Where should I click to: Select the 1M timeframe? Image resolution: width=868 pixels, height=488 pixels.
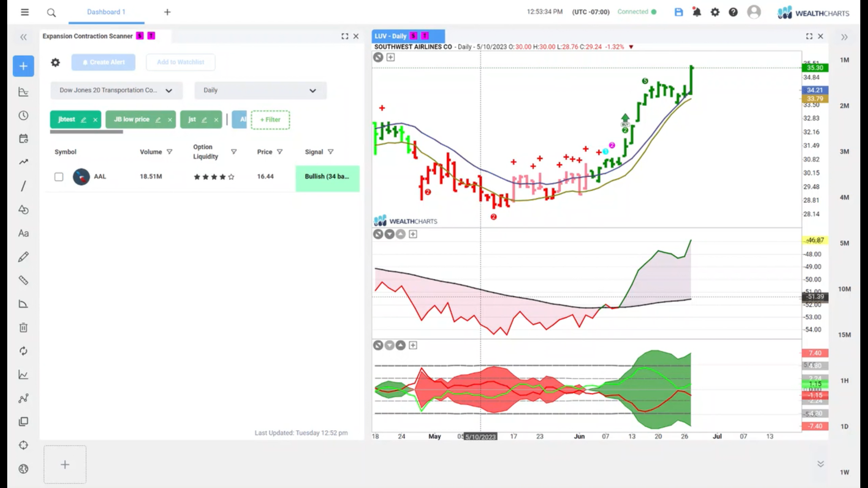844,60
